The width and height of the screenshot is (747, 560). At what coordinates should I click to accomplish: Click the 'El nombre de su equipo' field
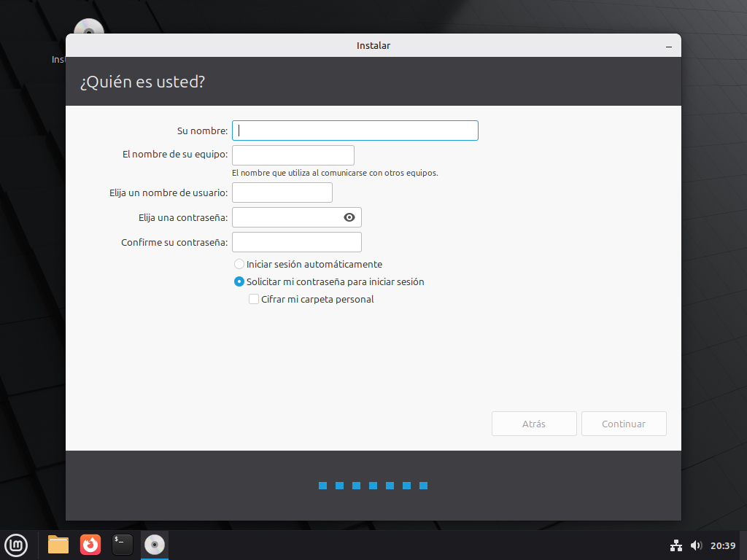coord(293,155)
